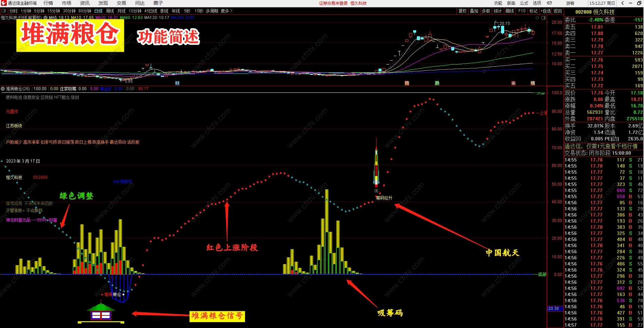Viewport: 644px width, 328px height.
Task: Click the diamond icon above the price chart
Action: tap(537, 18)
